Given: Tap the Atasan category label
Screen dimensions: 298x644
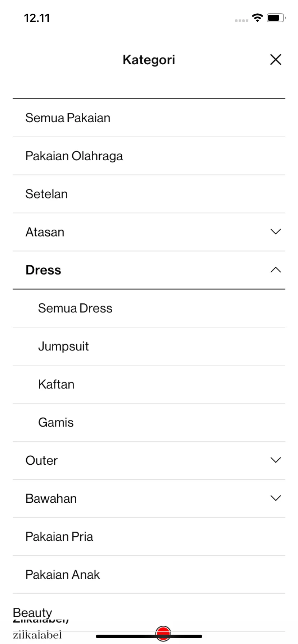Looking at the screenshot, I should click(x=45, y=232).
